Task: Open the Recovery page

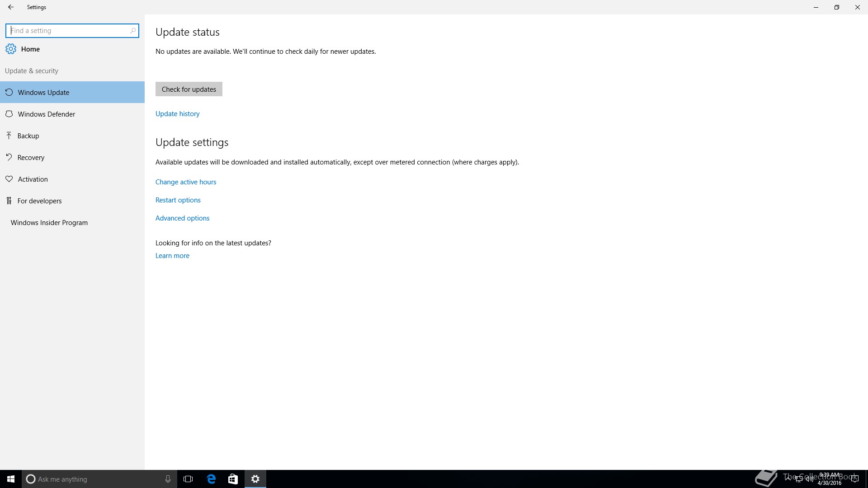Action: 72,157
